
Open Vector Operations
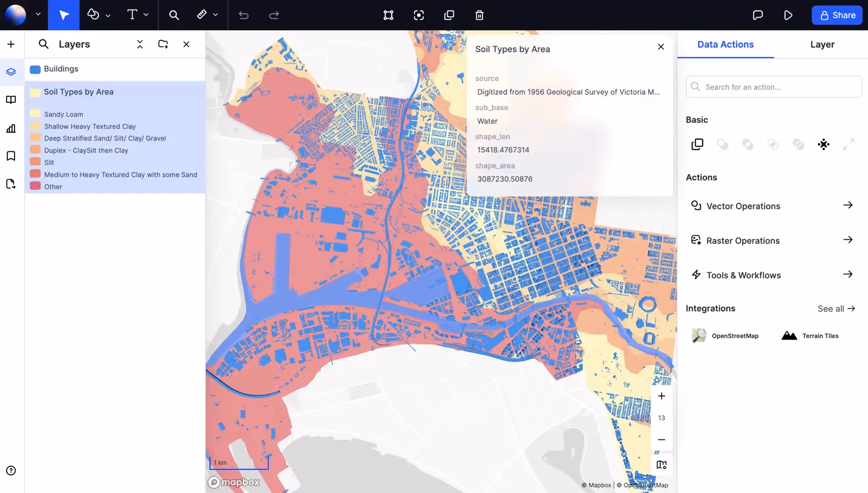tap(743, 206)
